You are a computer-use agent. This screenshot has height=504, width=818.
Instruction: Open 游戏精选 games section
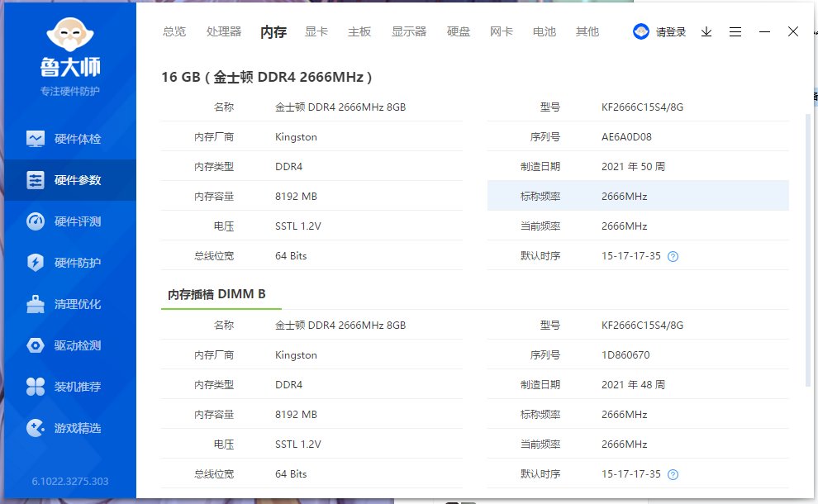(70, 428)
